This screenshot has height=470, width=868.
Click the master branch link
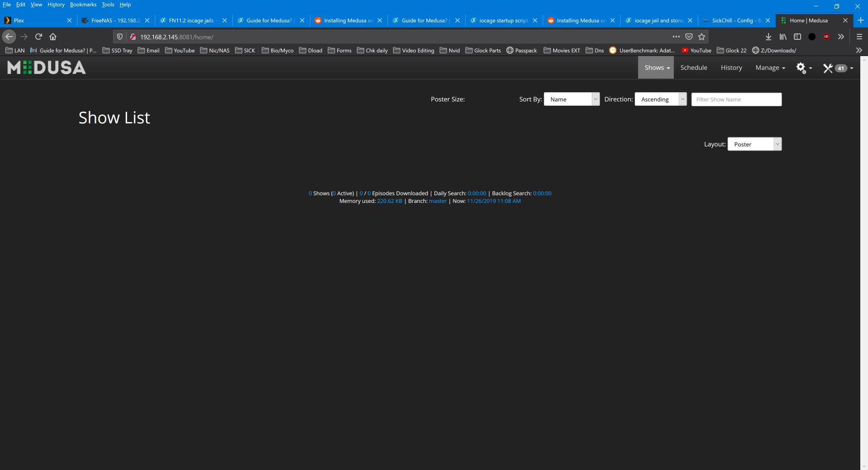click(x=438, y=201)
